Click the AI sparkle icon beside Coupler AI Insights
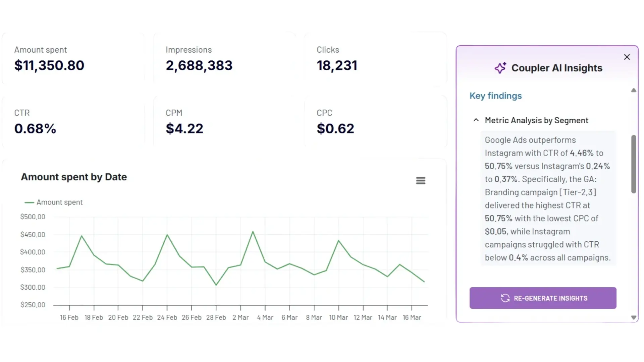644x362 pixels. tap(500, 68)
